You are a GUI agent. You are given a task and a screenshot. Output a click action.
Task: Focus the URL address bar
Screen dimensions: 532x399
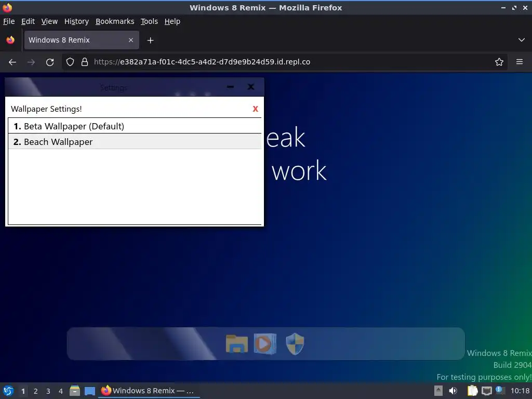click(285, 62)
